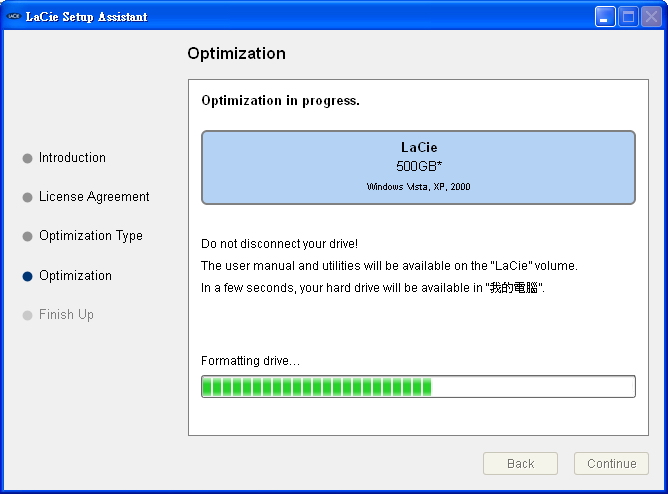Screen dimensions: 668x494
Task: Click the blue Optimization step bullet
Action: [x=27, y=276]
